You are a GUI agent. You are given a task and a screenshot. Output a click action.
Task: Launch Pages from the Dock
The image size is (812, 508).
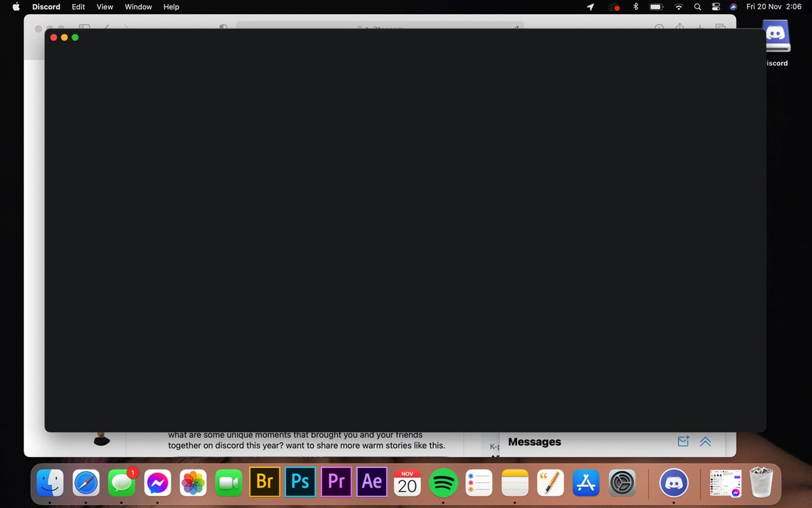[x=551, y=483]
